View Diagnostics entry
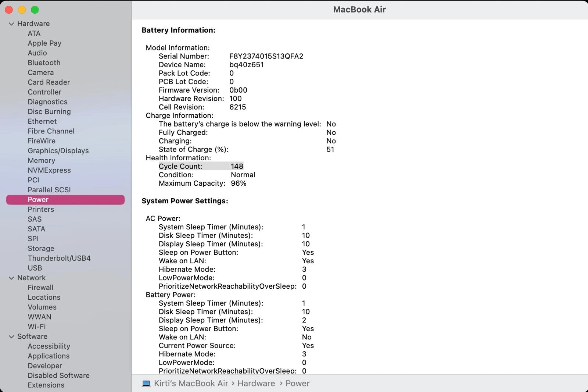588x392 pixels. (x=48, y=102)
